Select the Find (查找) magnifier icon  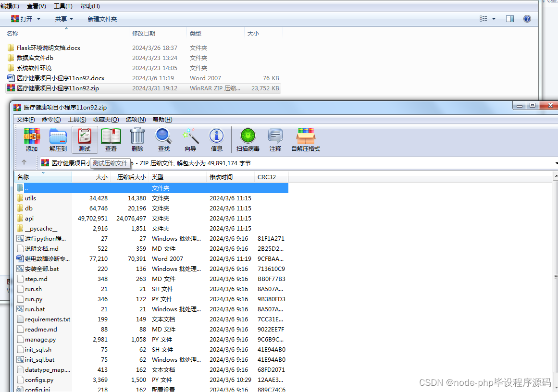(163, 139)
